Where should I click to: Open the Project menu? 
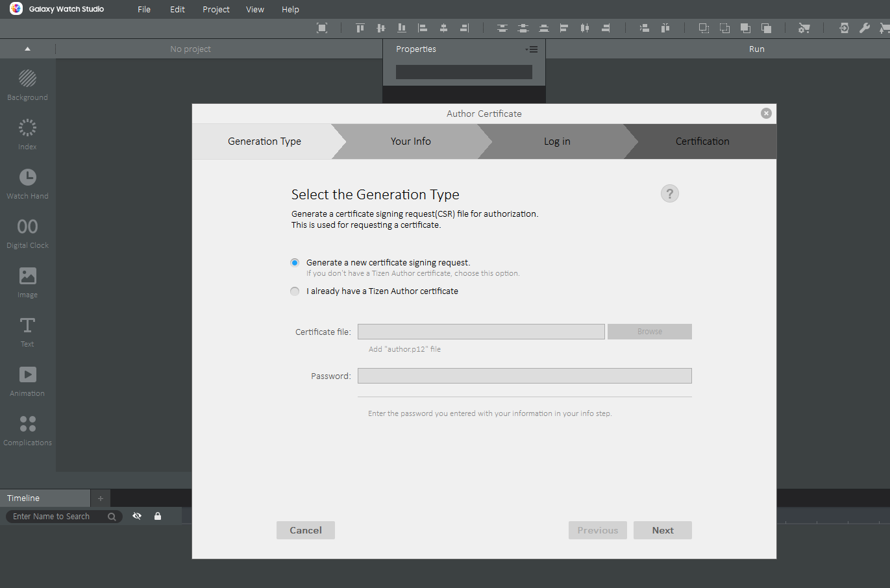coord(216,10)
